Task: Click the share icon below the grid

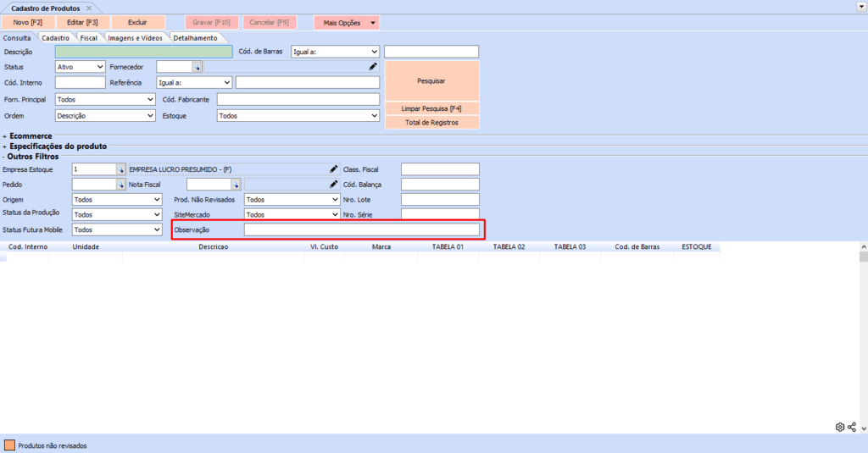Action: coord(852,427)
